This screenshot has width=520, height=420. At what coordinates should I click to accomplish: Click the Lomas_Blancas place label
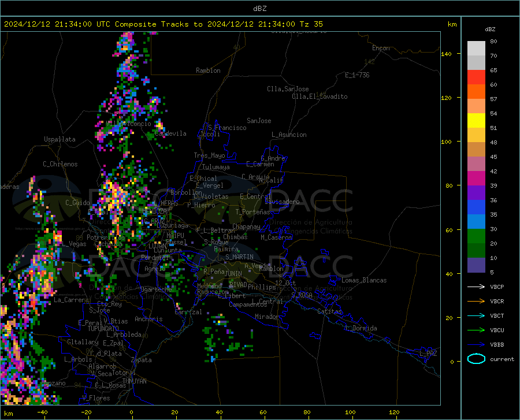click(x=364, y=280)
